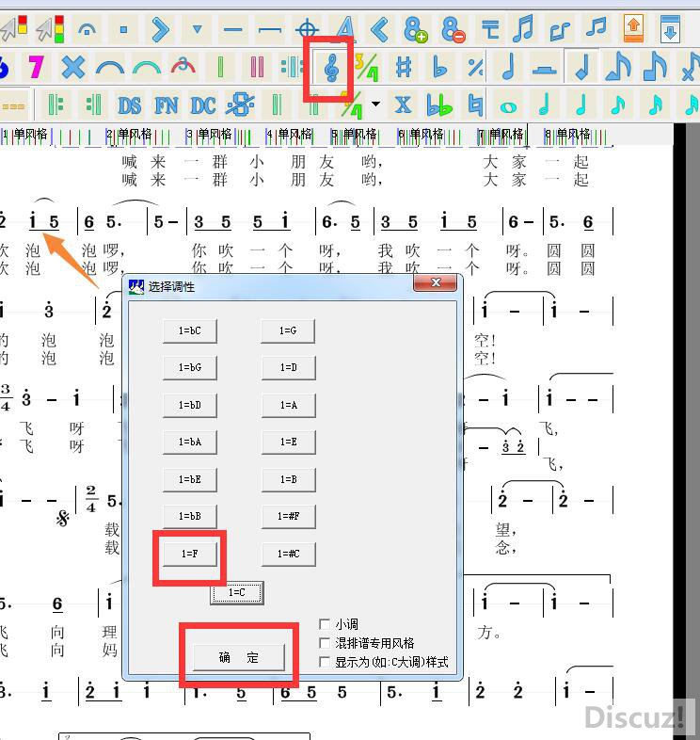This screenshot has width=700, height=740.
Task: Pick the 1=bC key button
Action: [x=190, y=330]
